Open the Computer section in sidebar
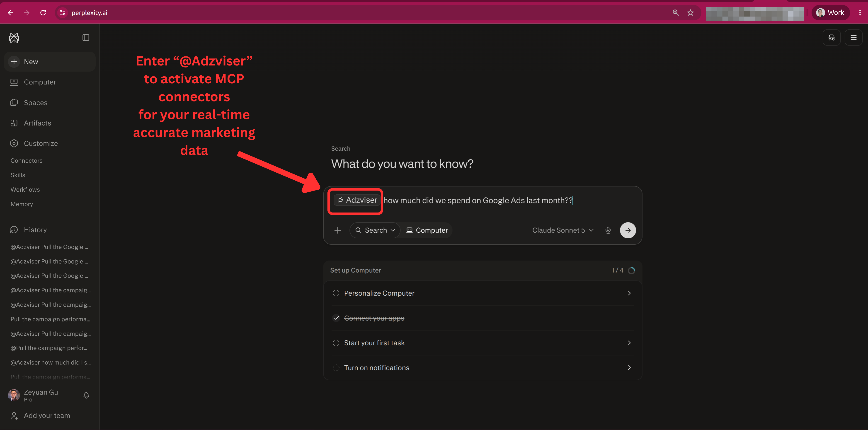Screen dimensions: 868x430 tap(50, 82)
